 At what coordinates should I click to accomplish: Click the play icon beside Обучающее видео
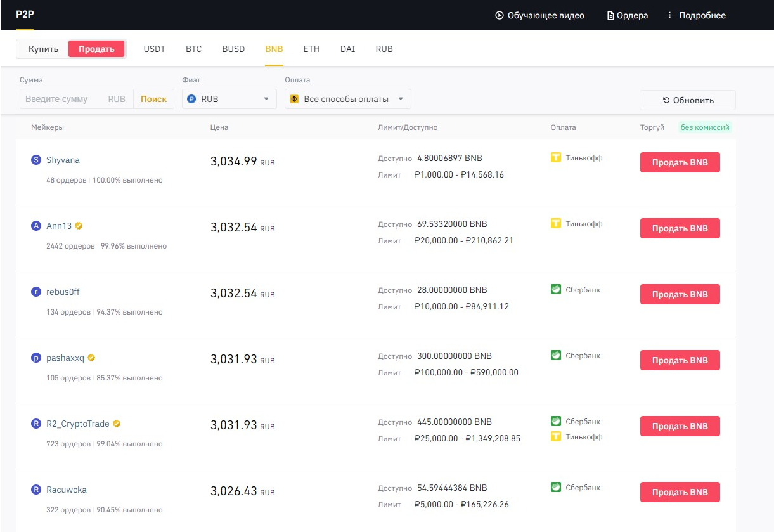click(500, 15)
